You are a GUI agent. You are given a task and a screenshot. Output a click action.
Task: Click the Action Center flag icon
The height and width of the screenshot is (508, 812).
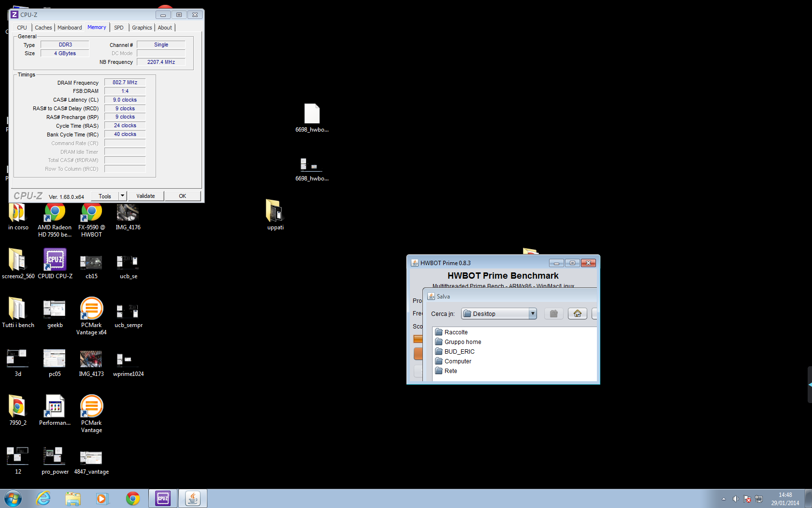(747, 499)
